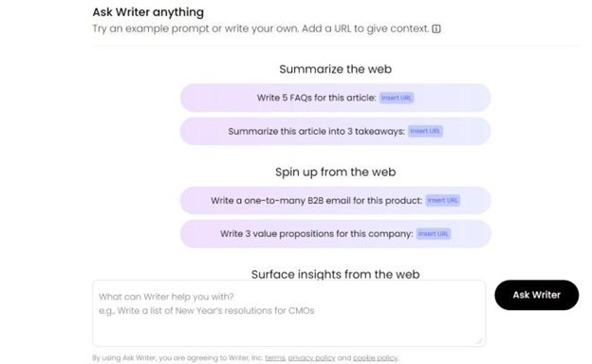Choose 'Summarize this article into 3 takeaways' prompt
Viewport: 592px width, 364px height.
click(x=335, y=131)
